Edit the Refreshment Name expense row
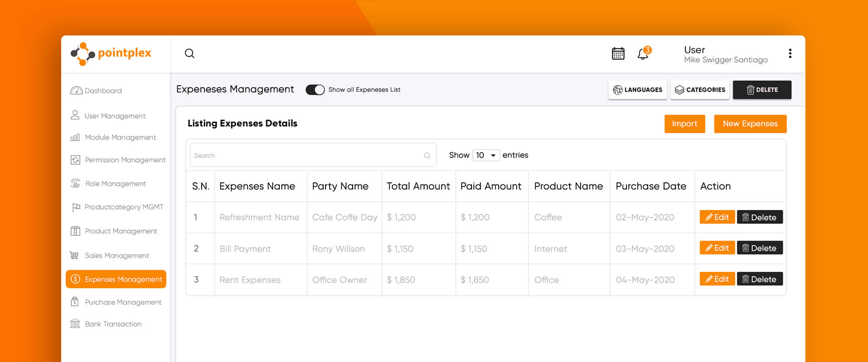This screenshot has width=868, height=362. click(x=717, y=217)
